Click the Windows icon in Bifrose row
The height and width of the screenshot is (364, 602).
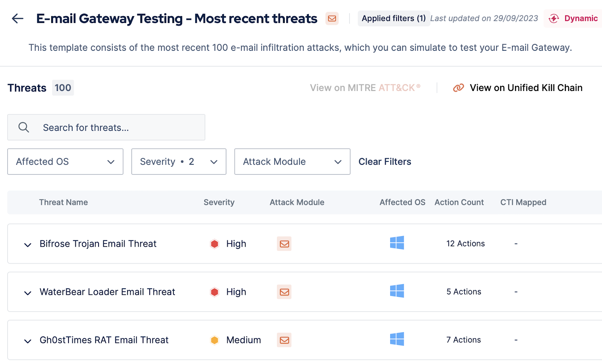397,243
